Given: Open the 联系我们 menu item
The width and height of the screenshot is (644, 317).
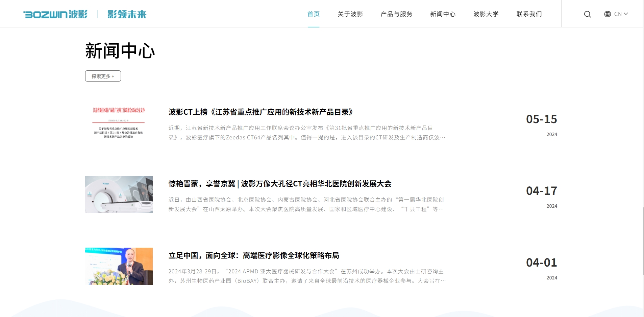Looking at the screenshot, I should (x=529, y=14).
